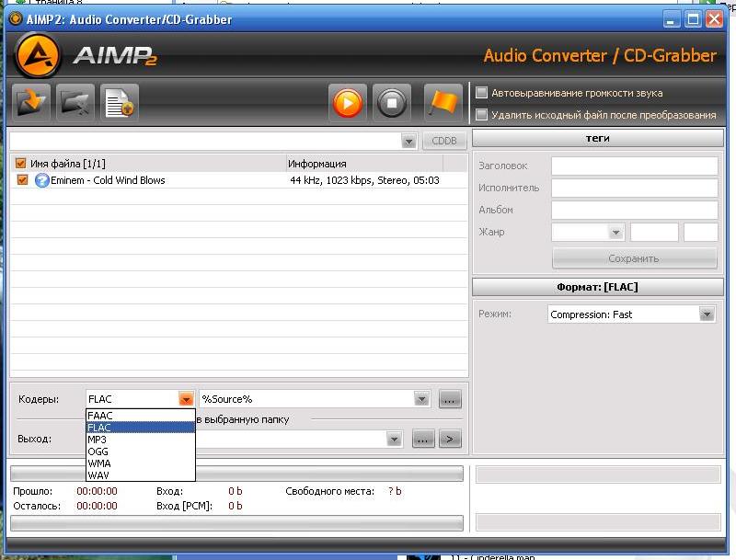
Task: Start conversion with the orange play button
Action: point(348,103)
